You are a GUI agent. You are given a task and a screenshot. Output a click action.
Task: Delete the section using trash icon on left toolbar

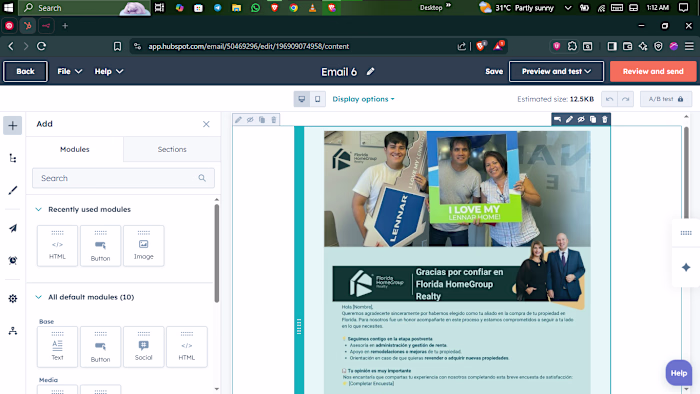274,120
